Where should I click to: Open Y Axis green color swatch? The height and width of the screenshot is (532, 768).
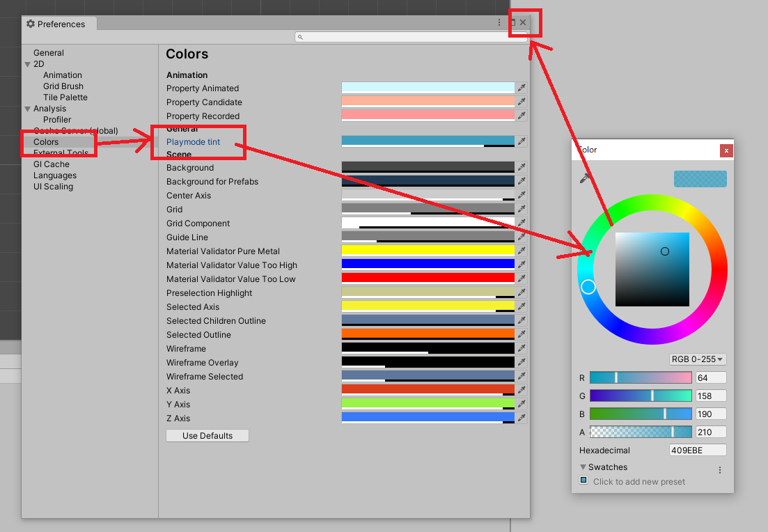pyautogui.click(x=428, y=404)
